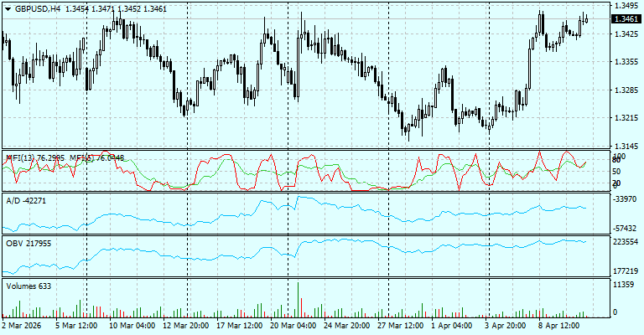Click the tallest green volume bar
644x335 pixels.
point(299,299)
